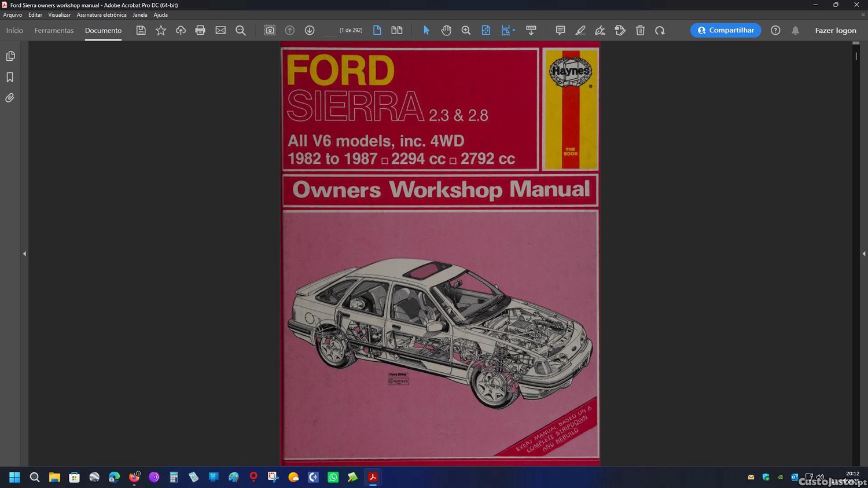Viewport: 868px width, 488px height.
Task: Open the Ajuda menu
Action: coord(161,15)
